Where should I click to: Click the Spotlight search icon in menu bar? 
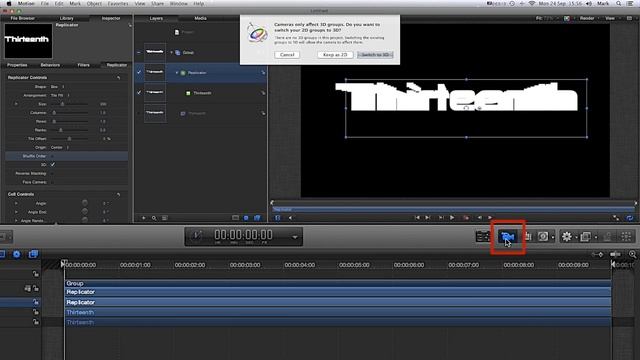[619, 3]
